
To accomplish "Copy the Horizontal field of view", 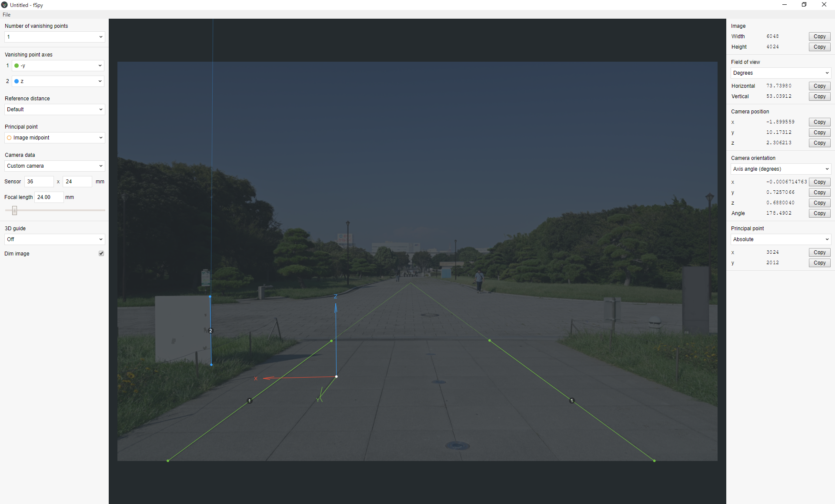I will [x=819, y=86].
